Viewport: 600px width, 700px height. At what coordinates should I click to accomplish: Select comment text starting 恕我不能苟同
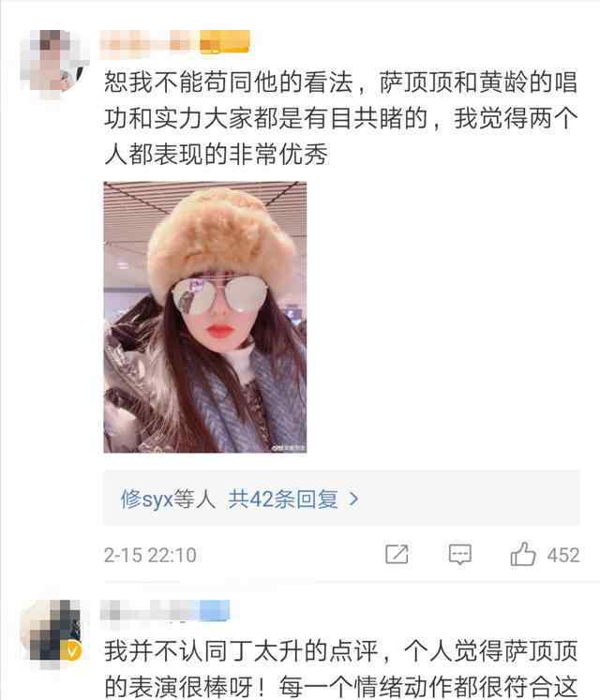pos(341,118)
